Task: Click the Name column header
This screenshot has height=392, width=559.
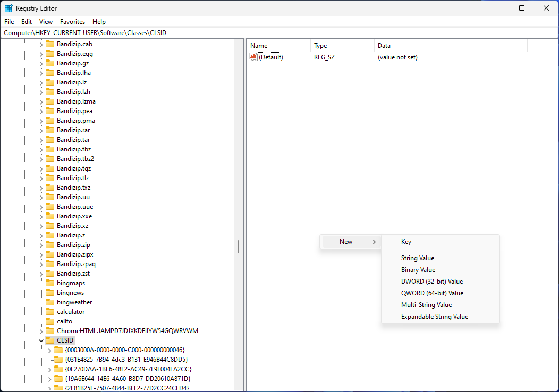Action: (279, 46)
